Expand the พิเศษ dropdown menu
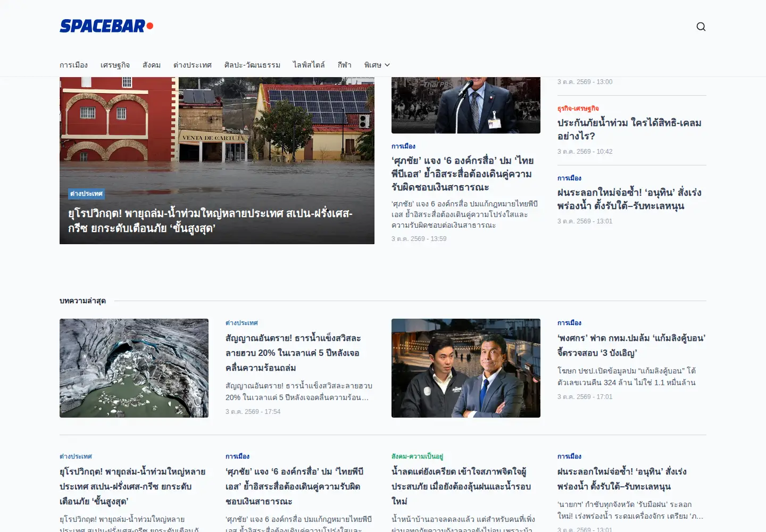Screen dimensions: 766x532 [x=377, y=65]
